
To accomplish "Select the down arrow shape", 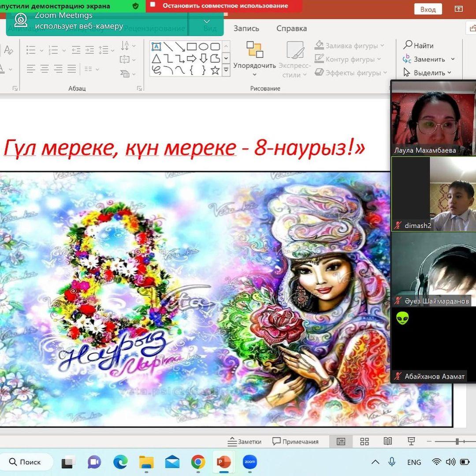I will 203,58.
